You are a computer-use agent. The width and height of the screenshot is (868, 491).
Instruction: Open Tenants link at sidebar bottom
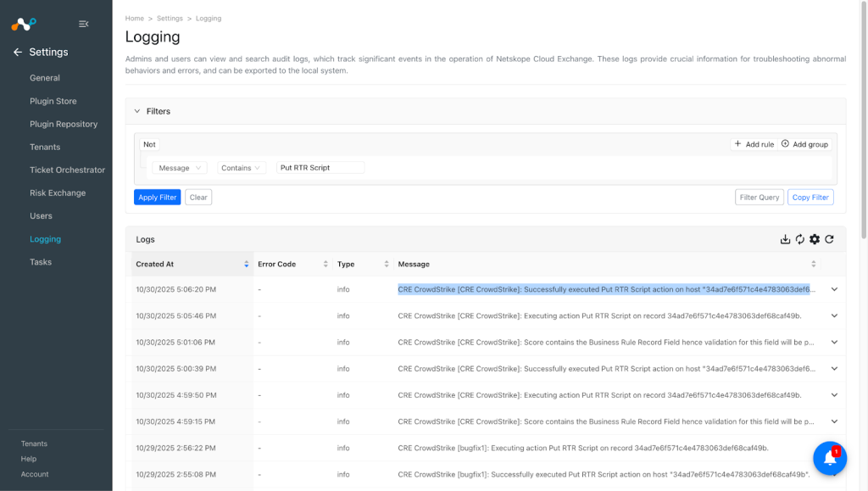click(34, 444)
